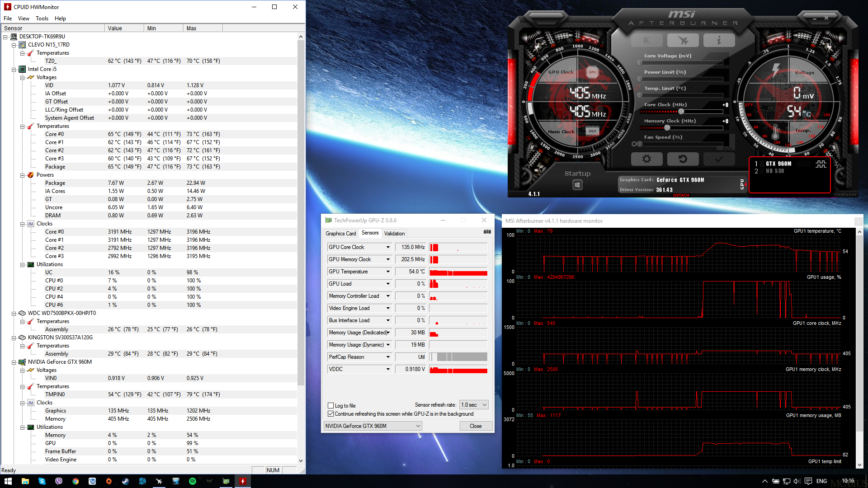Collapse DESKTOP-TK69R9U tree node
The height and width of the screenshot is (488, 868).
[x=5, y=37]
